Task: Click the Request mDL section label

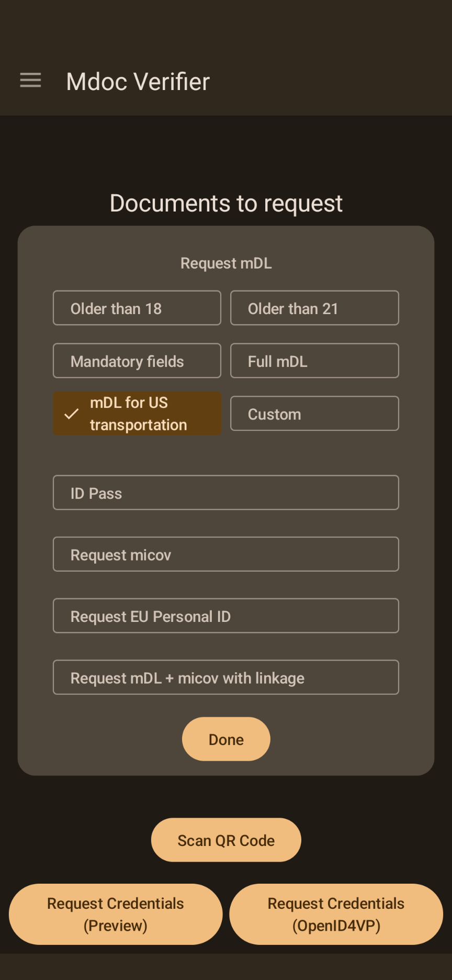Action: coord(226,263)
